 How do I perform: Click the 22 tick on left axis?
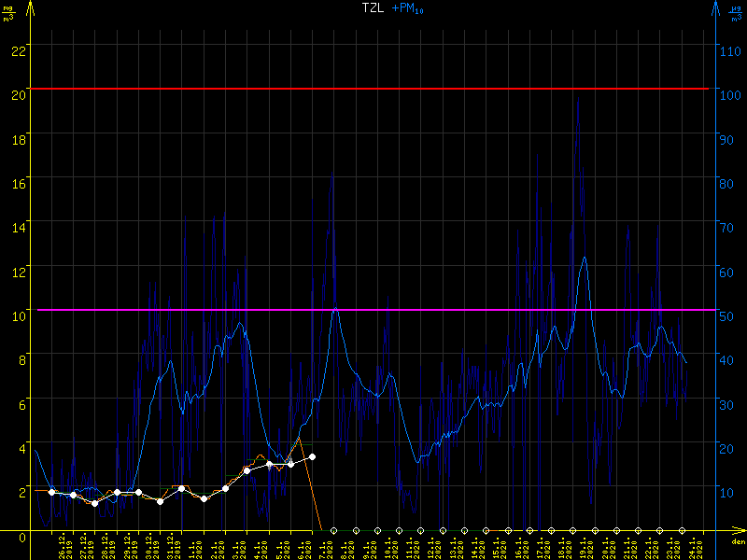coord(17,49)
